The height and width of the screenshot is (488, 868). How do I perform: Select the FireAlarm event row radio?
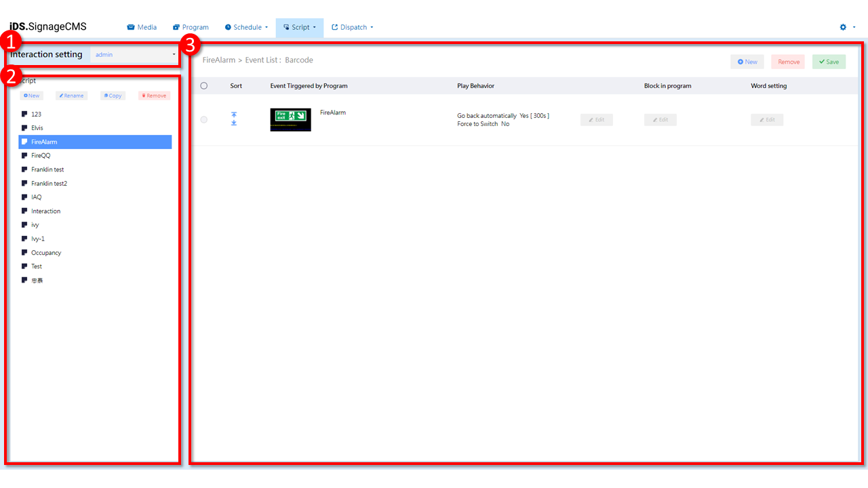click(x=204, y=120)
